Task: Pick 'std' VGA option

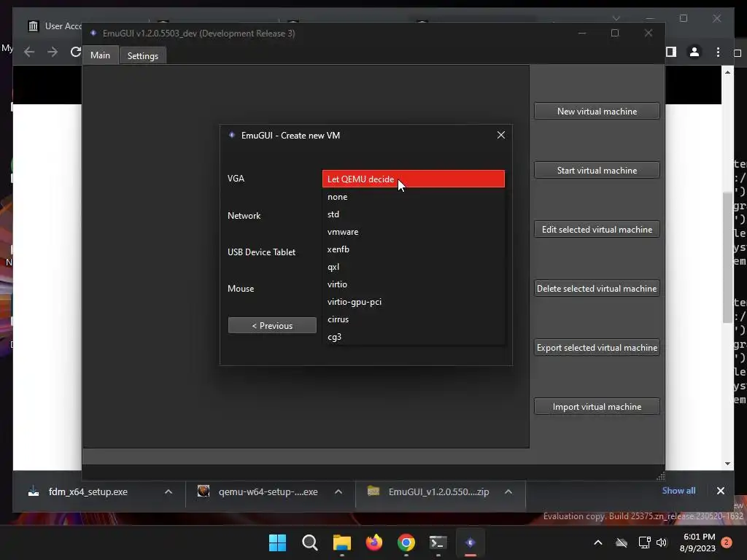Action: (x=413, y=214)
